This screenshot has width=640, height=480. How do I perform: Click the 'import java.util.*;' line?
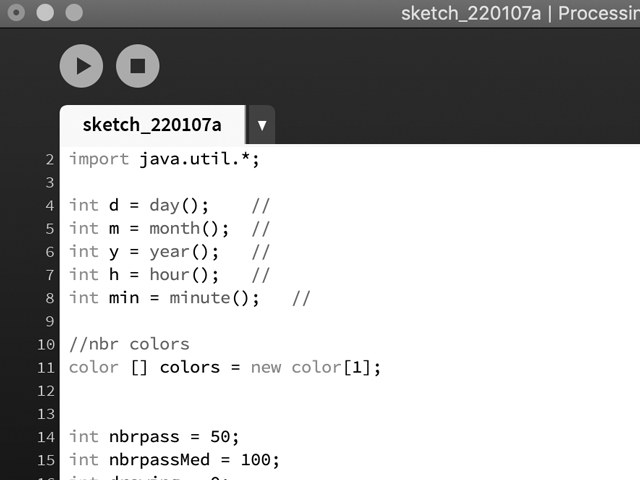(x=164, y=159)
